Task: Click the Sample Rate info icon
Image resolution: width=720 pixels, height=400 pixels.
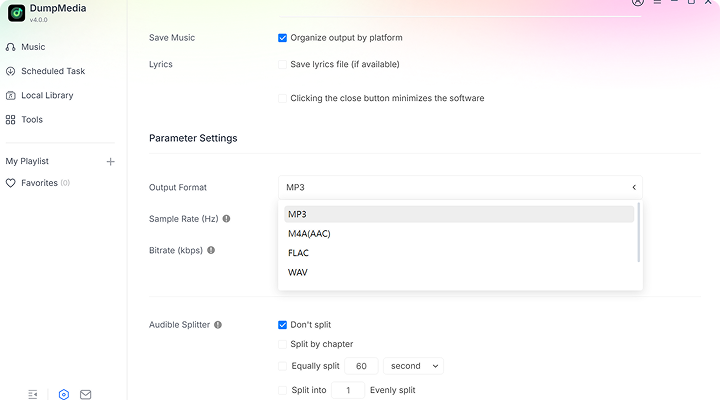Action: pyautogui.click(x=227, y=218)
